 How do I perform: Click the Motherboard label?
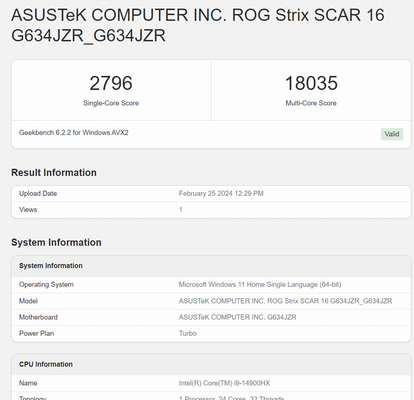click(38, 317)
